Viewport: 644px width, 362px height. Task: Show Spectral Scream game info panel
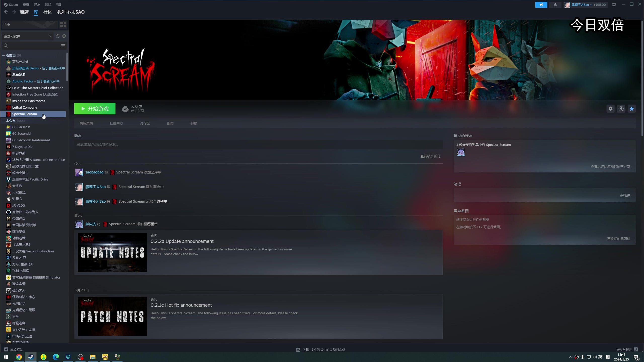pyautogui.click(x=621, y=109)
